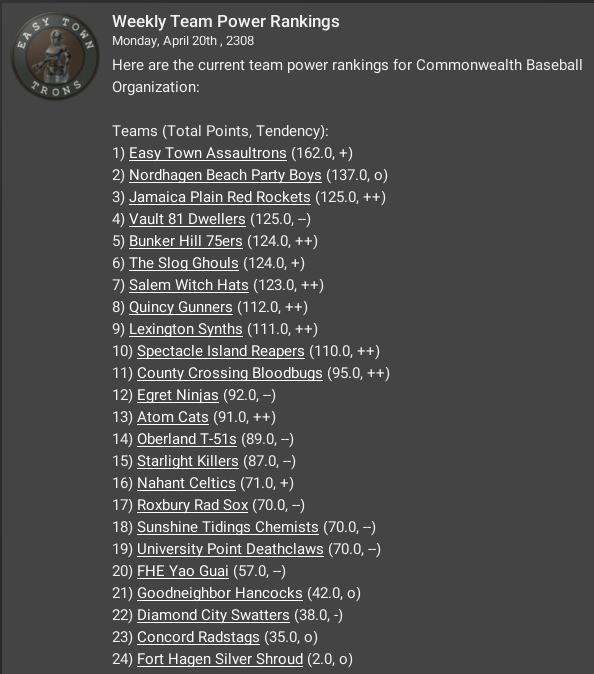Open the Easy Town Assaultrons team link
This screenshot has height=674, width=594.
(208, 153)
